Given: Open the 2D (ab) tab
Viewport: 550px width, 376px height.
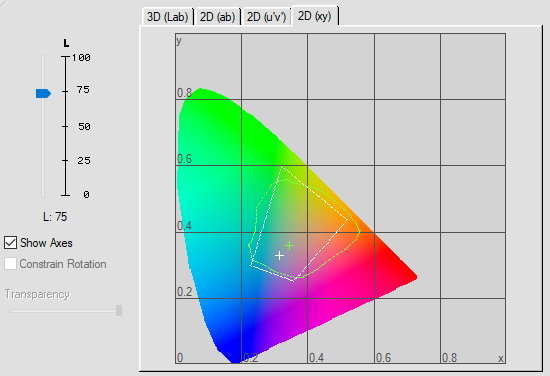Looking at the screenshot, I should coord(217,16).
